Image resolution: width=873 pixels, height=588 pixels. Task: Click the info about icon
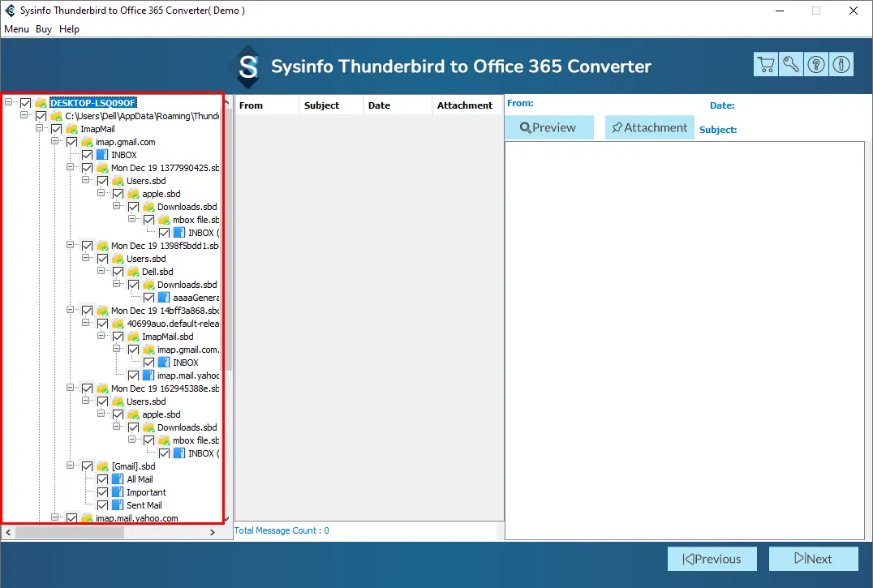[x=841, y=65]
